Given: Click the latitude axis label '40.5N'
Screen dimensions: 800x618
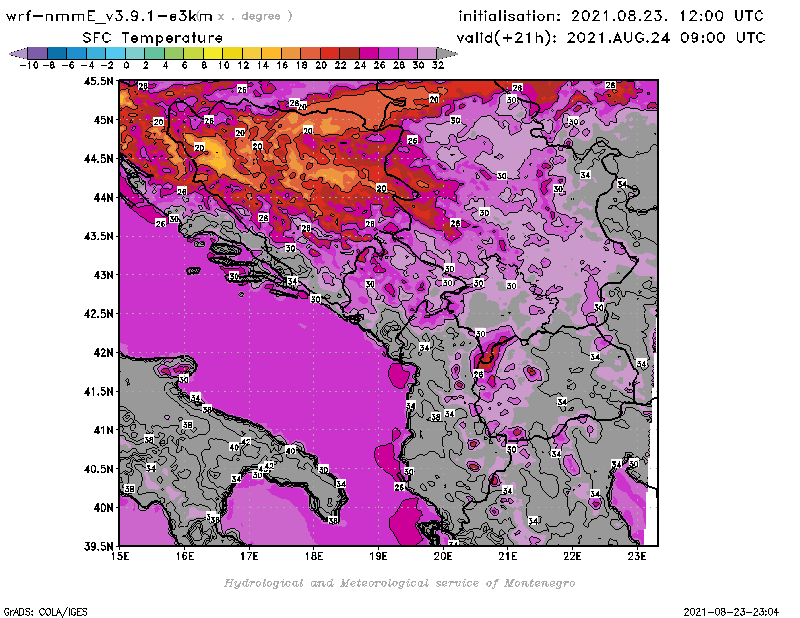Looking at the screenshot, I should pyautogui.click(x=98, y=469).
